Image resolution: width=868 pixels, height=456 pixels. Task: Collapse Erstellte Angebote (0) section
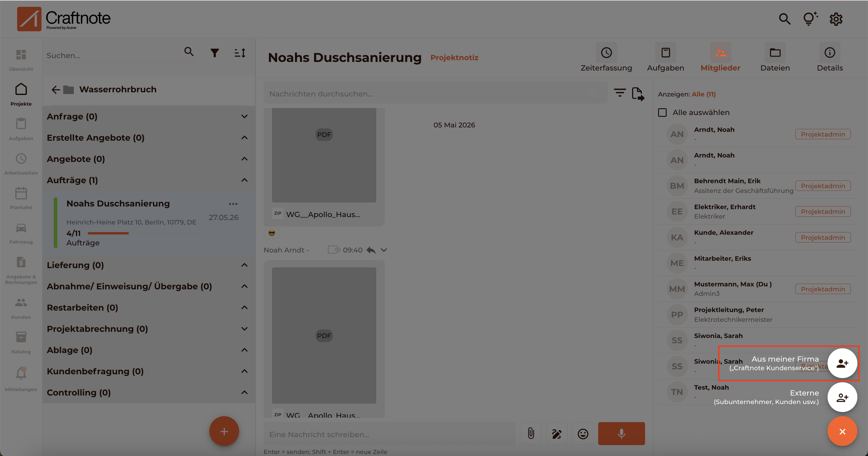point(244,138)
